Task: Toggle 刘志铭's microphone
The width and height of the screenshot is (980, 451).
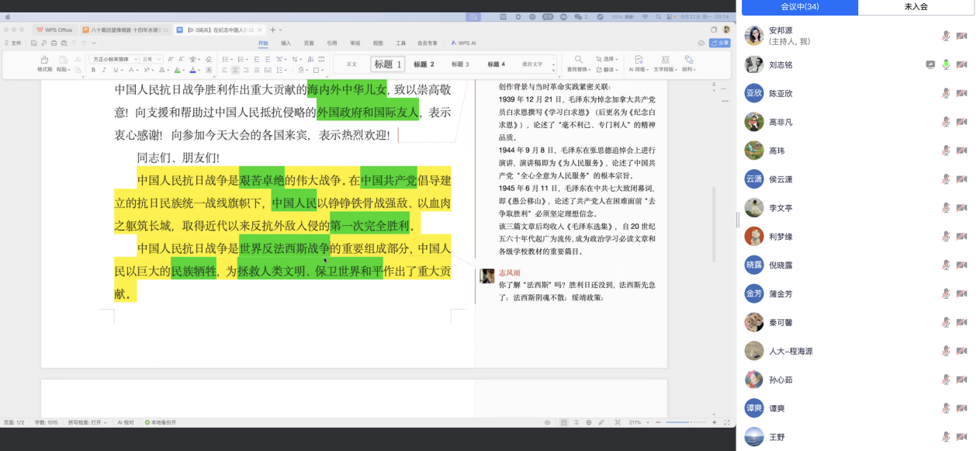Action: [x=946, y=64]
